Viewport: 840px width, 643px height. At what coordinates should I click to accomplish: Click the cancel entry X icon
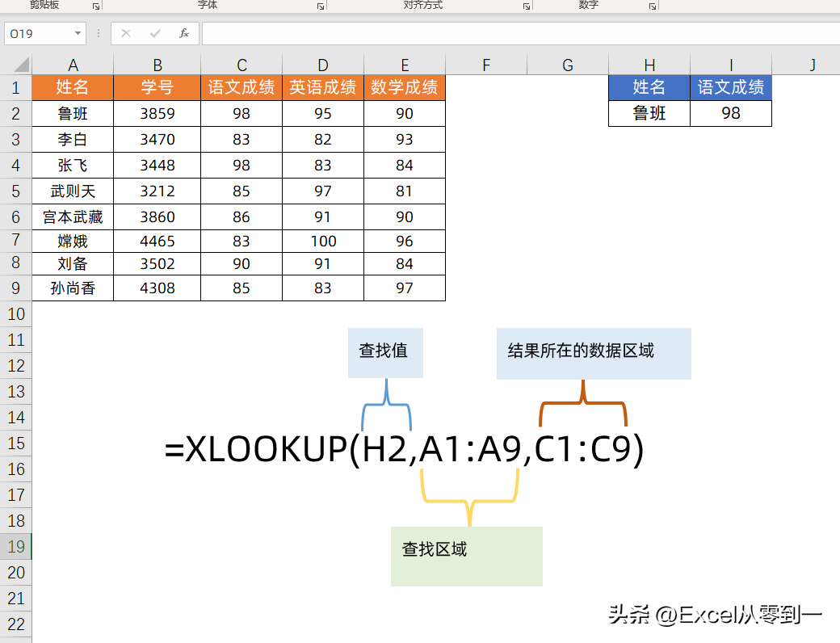point(126,33)
